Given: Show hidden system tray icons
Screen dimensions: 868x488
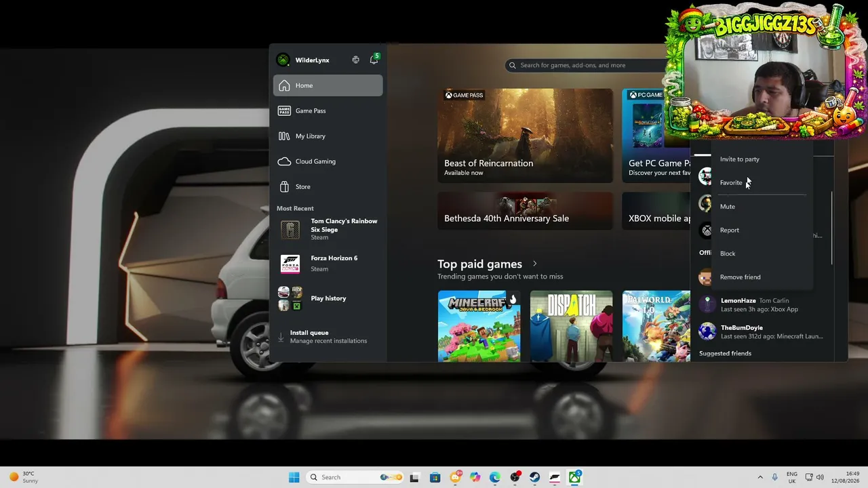Looking at the screenshot, I should (x=759, y=477).
